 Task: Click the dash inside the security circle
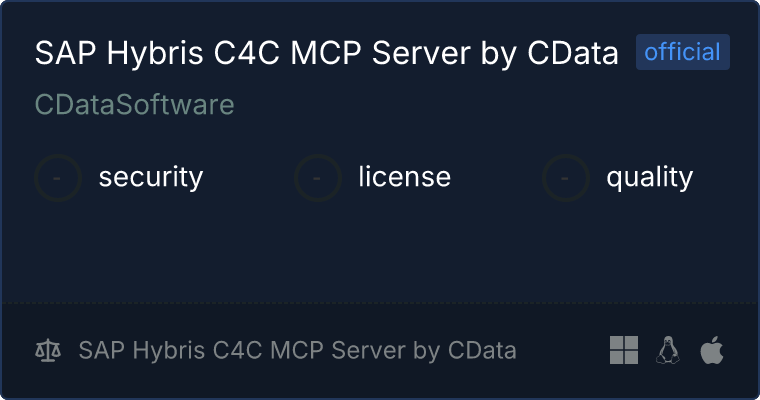(57, 178)
